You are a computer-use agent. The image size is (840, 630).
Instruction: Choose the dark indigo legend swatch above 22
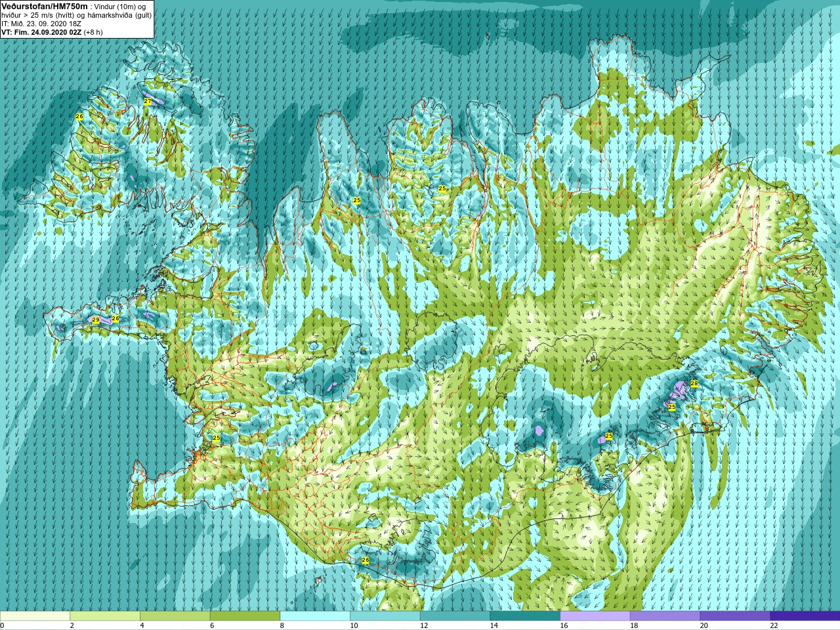pyautogui.click(x=805, y=616)
